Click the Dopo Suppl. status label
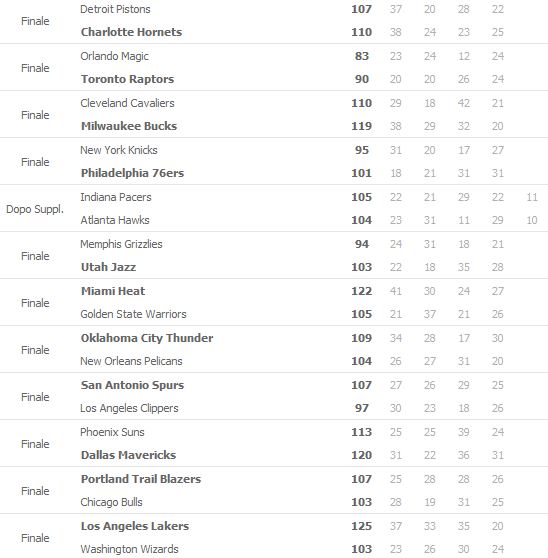Image resolution: width=548 pixels, height=558 pixels. 35,209
